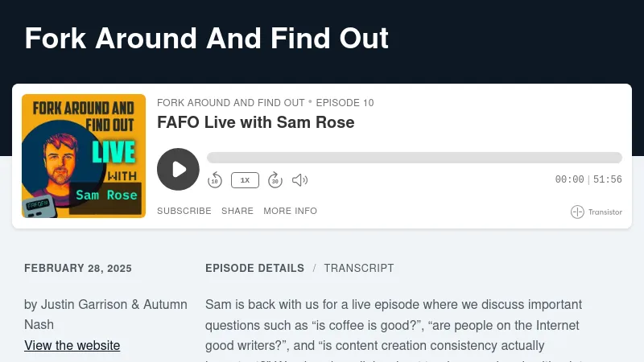The image size is (644, 362).
Task: Follow the View the website link
Action: [72, 346]
